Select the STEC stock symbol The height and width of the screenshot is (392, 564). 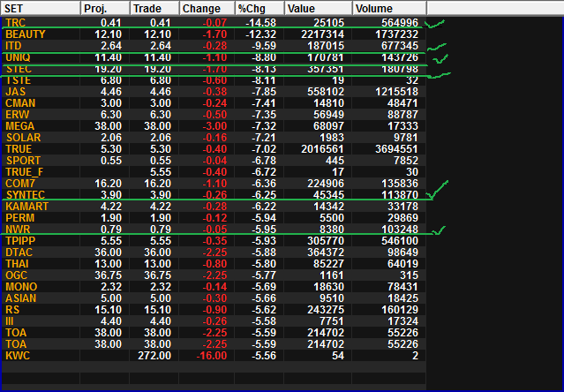[19, 69]
